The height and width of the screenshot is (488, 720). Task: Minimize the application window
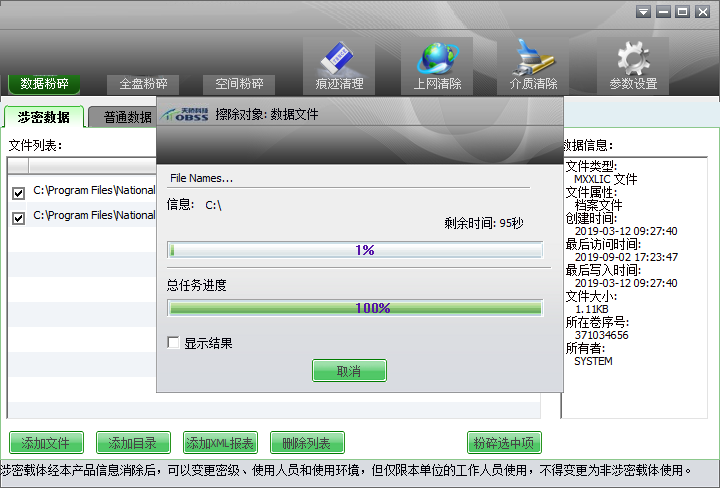click(x=663, y=12)
